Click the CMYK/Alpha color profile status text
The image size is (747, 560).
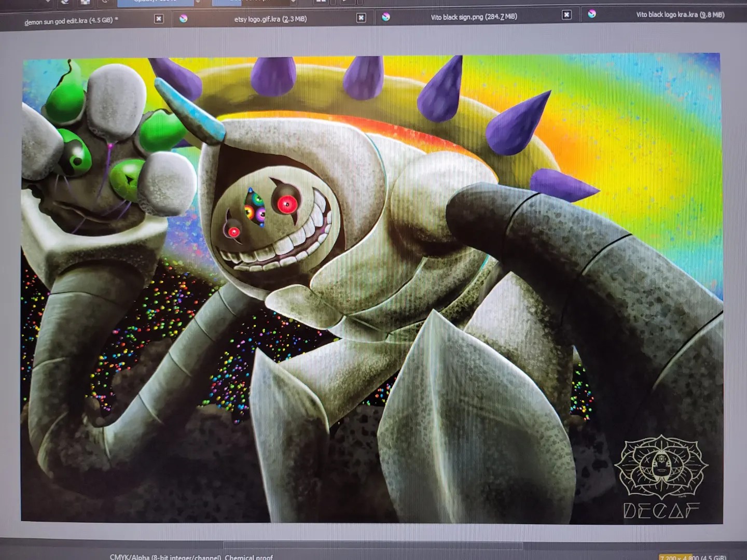(x=191, y=557)
